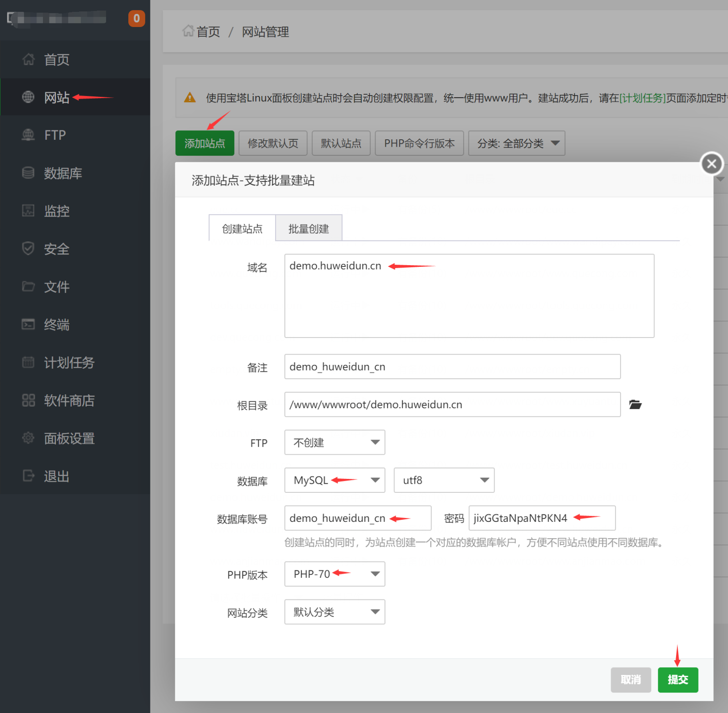Click the gear icon for 面板设置
The width and height of the screenshot is (728, 713).
(28, 438)
